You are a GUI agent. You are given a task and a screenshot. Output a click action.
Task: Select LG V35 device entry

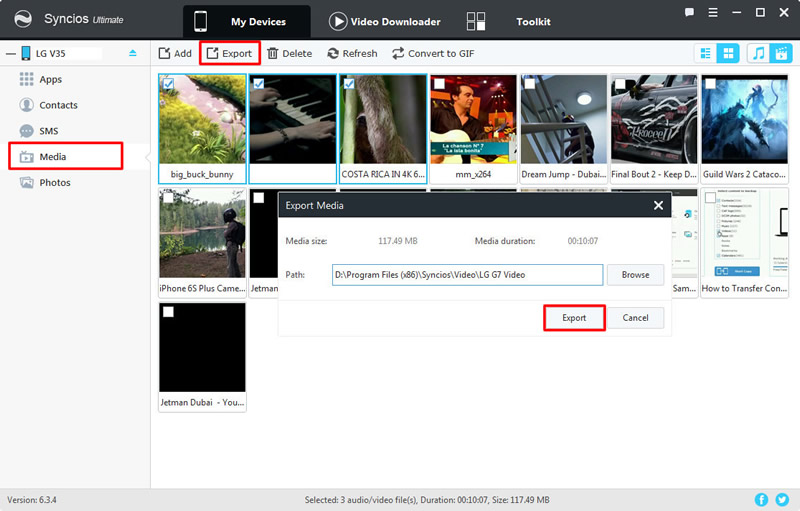pos(51,54)
